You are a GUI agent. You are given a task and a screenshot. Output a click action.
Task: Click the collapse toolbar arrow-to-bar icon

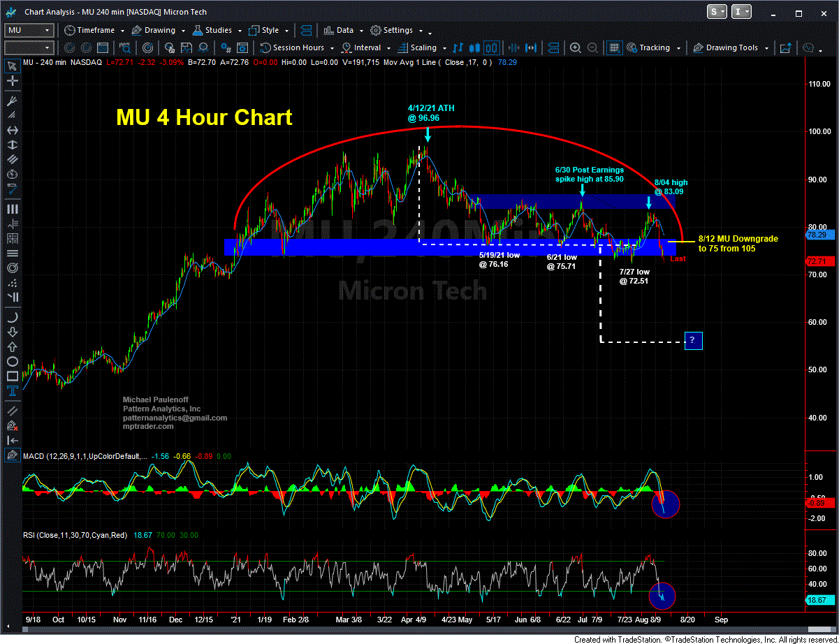click(12, 440)
